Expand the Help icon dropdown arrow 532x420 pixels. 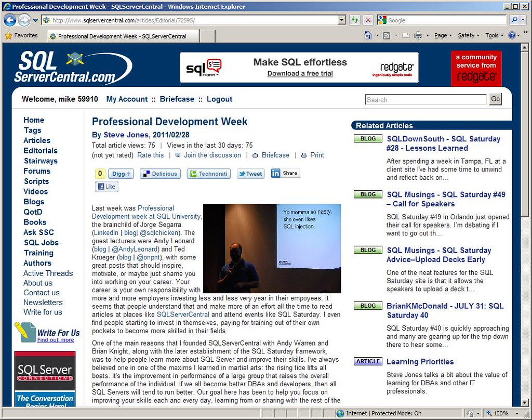pos(518,36)
